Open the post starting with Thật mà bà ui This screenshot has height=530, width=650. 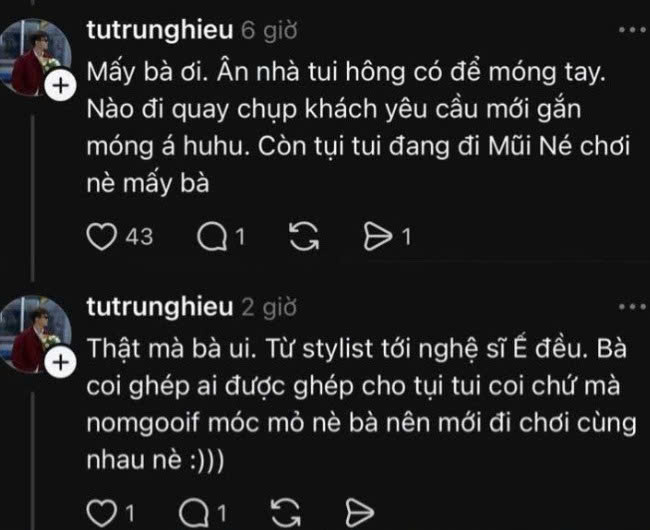[340, 400]
